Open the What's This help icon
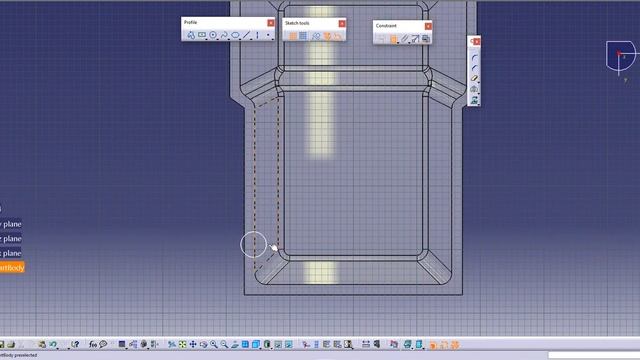Image resolution: width=640 pixels, height=360 pixels. [75, 344]
